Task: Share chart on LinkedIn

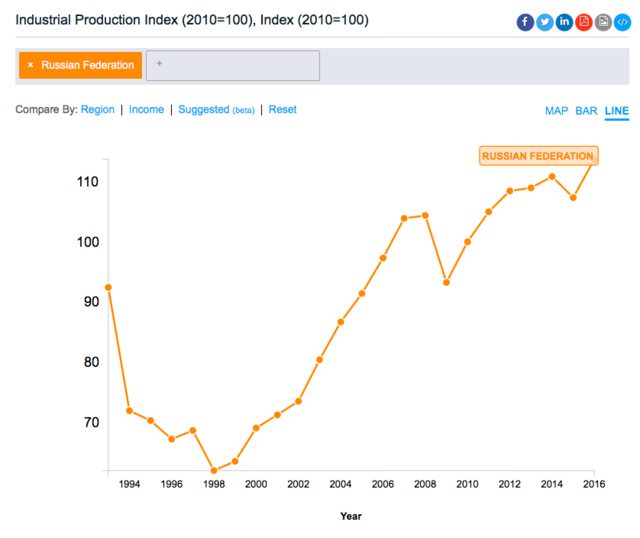Action: click(564, 22)
